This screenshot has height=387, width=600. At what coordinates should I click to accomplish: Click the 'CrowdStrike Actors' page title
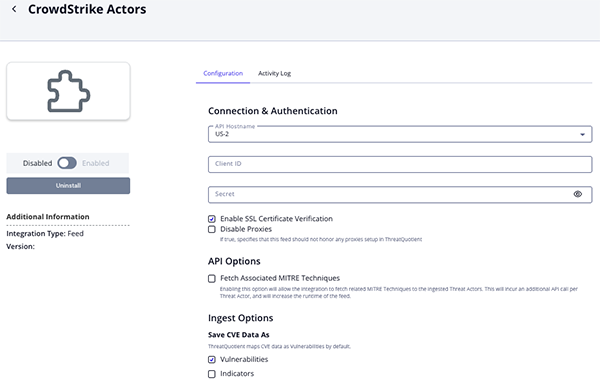(87, 9)
